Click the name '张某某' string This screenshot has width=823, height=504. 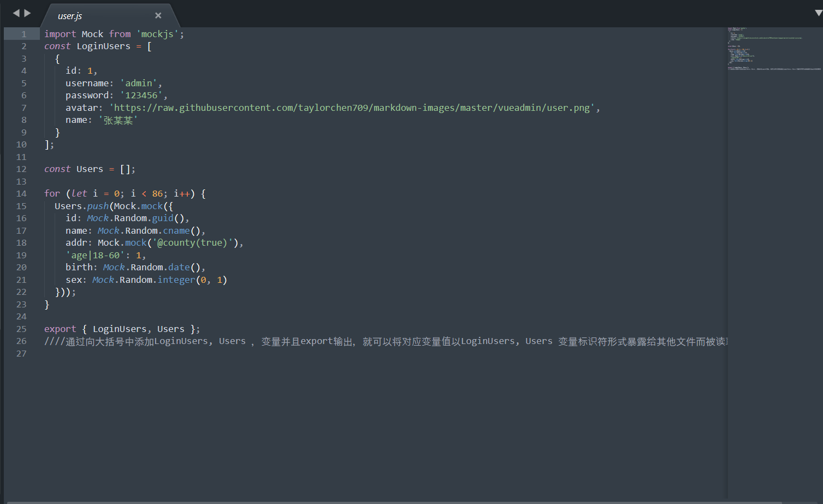click(x=118, y=120)
